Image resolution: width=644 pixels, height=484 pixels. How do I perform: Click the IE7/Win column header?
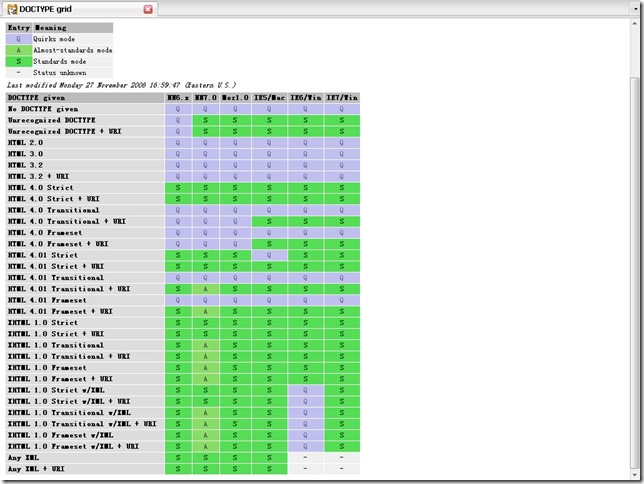coord(342,98)
